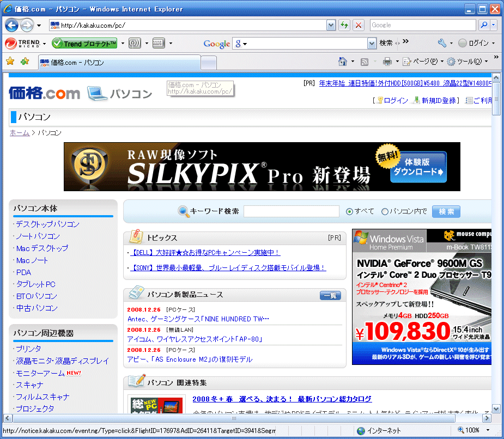Viewport: 504px width, 439px height.
Task: Click the RSS feeds icon
Action: (365, 62)
